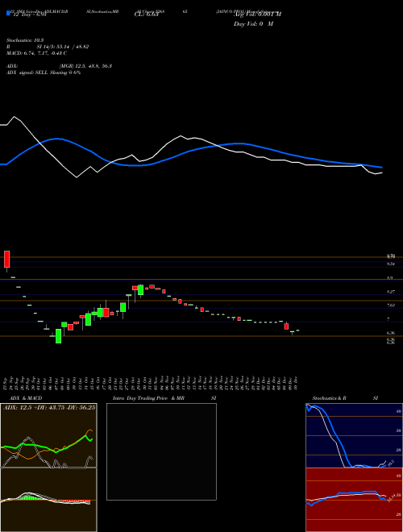The image size is (403, 532).
Task: Open the empty Intra Day Trading Price chart box
Action: 161,451
